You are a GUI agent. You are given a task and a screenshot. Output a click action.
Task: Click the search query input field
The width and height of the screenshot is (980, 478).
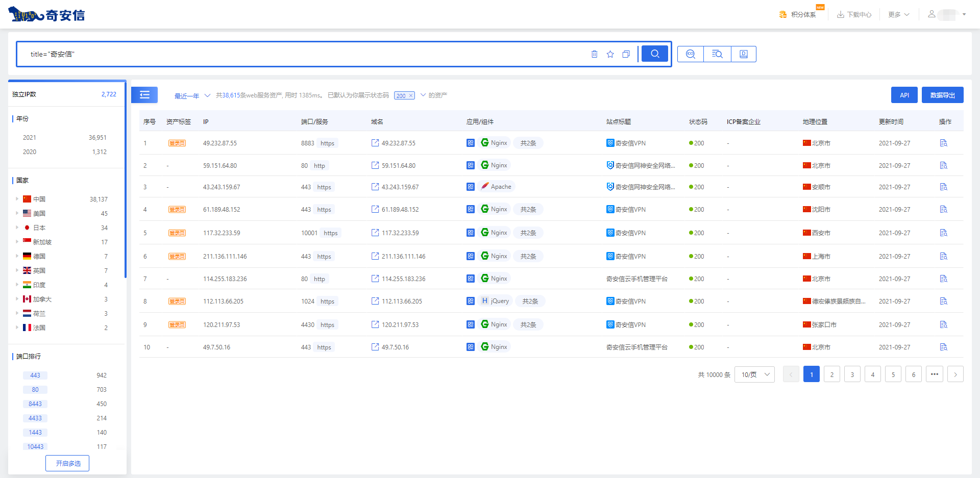click(306, 54)
